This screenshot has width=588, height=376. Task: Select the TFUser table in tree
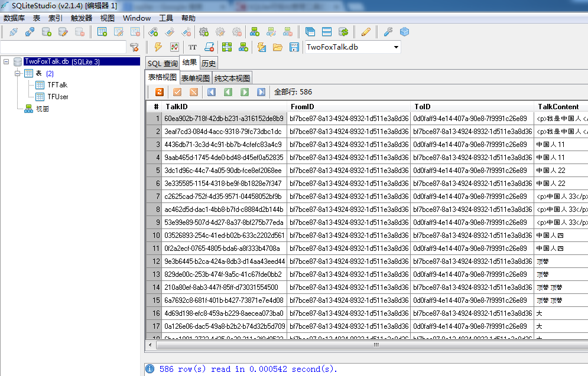click(x=58, y=97)
